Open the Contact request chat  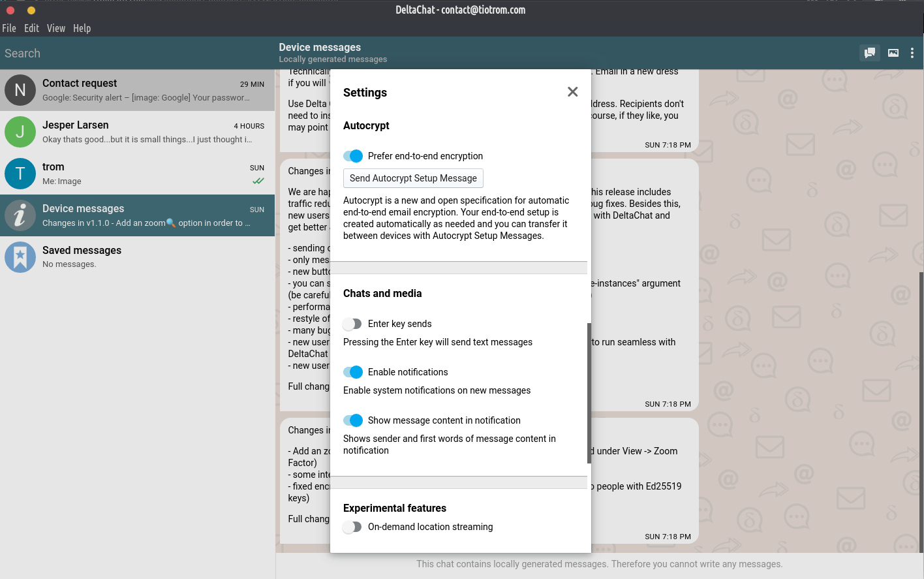click(x=137, y=90)
